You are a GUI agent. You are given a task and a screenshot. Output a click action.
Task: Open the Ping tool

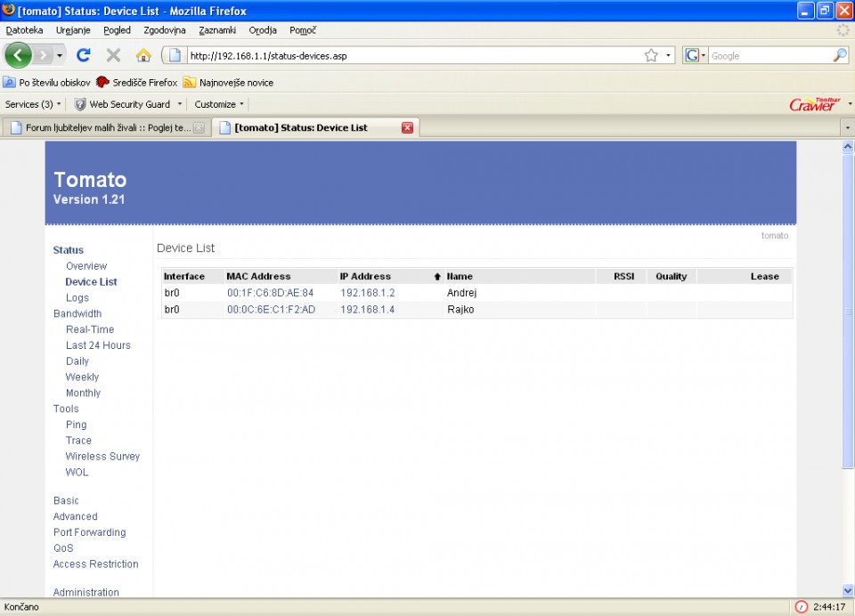76,424
